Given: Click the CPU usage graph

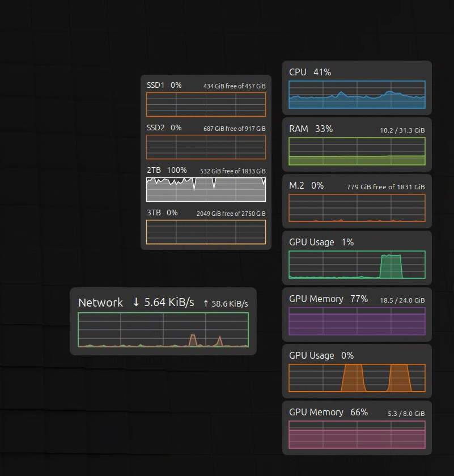Looking at the screenshot, I should pyautogui.click(x=357, y=95).
